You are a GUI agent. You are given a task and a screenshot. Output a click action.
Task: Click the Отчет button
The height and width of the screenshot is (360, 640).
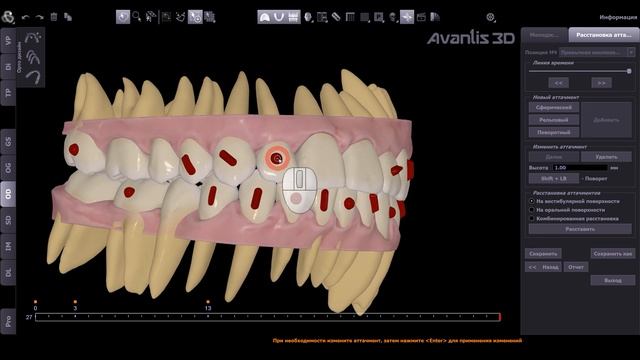[576, 267]
